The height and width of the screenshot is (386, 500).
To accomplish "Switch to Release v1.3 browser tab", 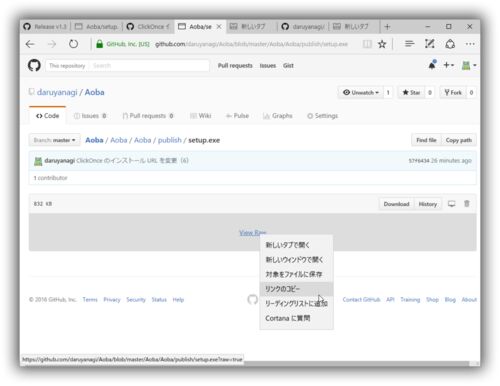I will click(46, 27).
